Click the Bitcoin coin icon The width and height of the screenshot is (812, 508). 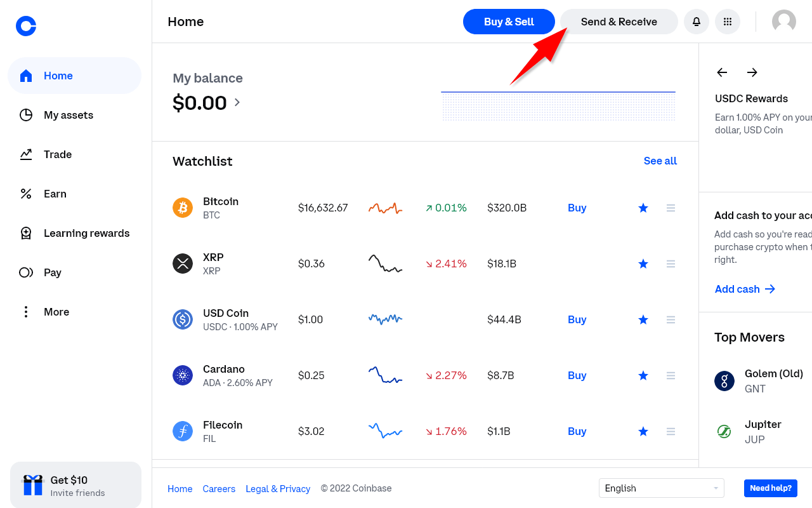(183, 208)
